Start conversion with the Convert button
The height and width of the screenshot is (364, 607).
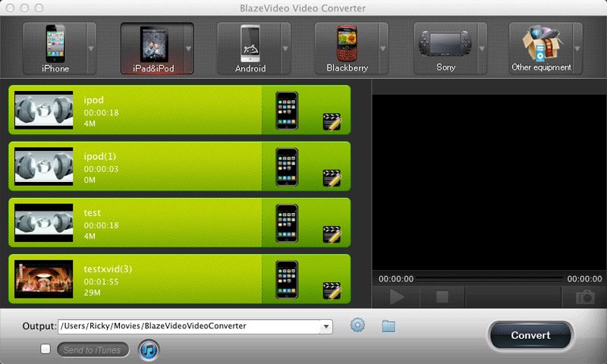click(530, 335)
